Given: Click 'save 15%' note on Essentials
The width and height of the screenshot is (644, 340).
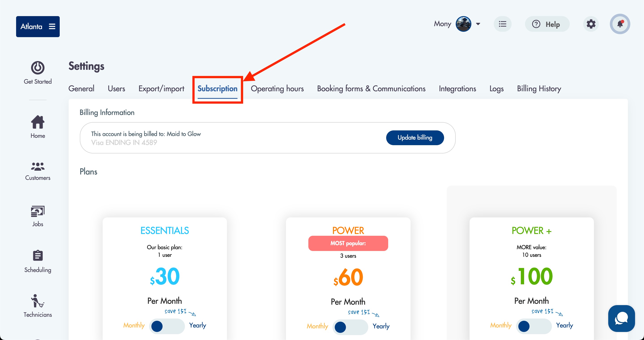Looking at the screenshot, I should click(176, 311).
